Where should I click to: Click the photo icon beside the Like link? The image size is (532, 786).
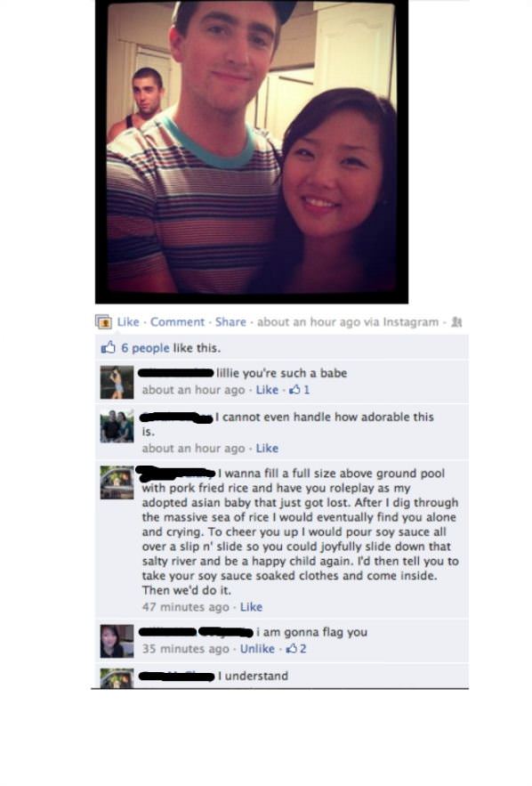click(x=104, y=322)
